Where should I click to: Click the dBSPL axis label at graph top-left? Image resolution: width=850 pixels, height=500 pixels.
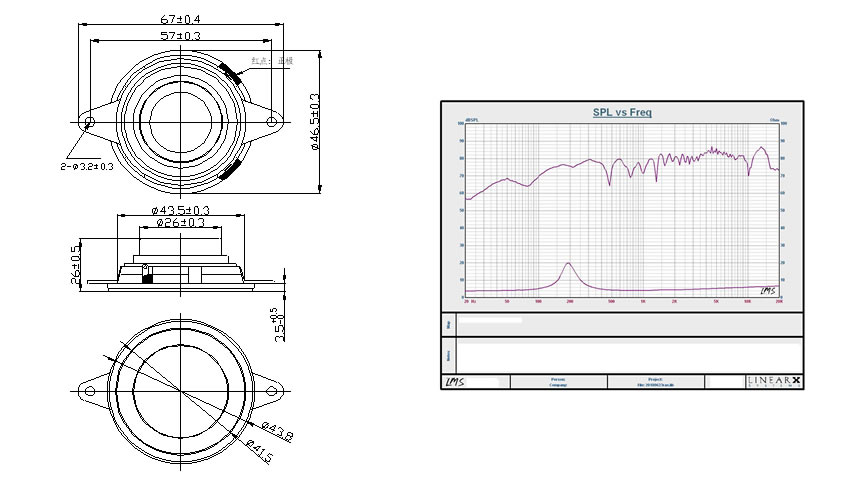click(x=471, y=120)
